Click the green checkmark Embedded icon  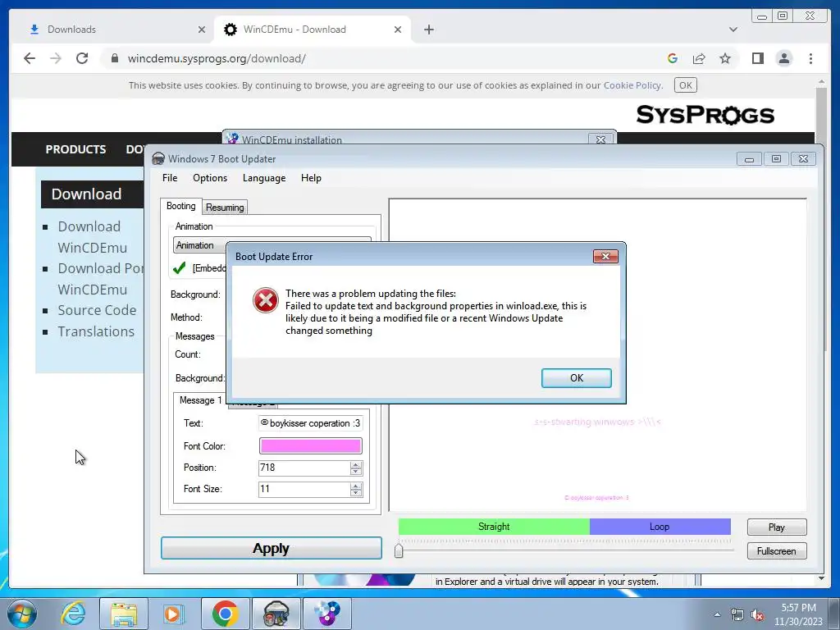[180, 268]
